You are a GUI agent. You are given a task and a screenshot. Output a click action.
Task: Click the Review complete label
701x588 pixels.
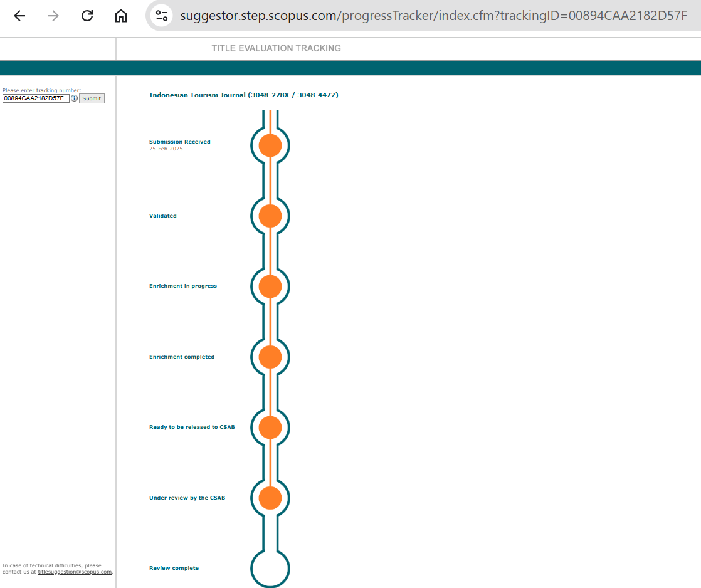pos(174,568)
